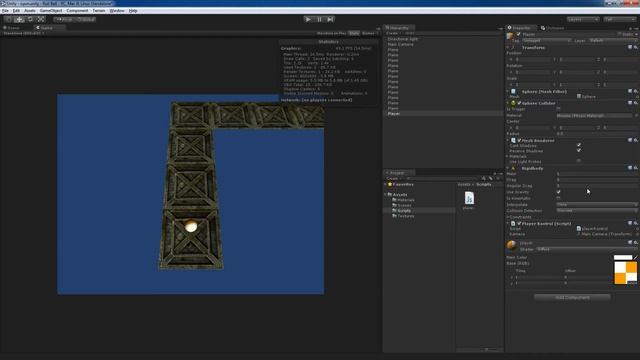Toggle Is Trigger checkbox
This screenshot has height=360, width=640.
(x=558, y=109)
